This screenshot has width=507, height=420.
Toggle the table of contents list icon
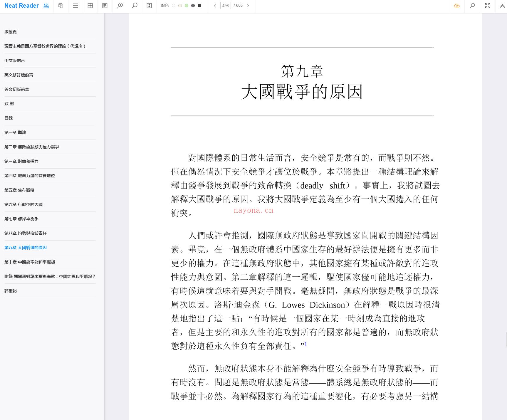point(75,6)
